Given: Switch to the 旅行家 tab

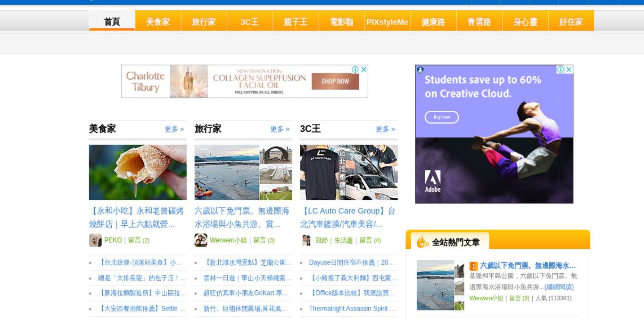Looking at the screenshot, I should pos(204,21).
